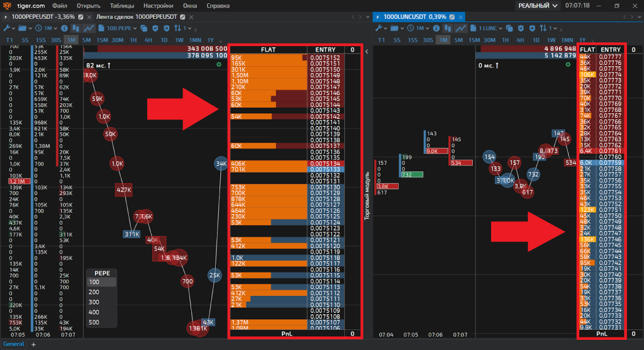Select 100 in the PEPE volume list
Screen dimensions: 644x350
[x=101, y=282]
